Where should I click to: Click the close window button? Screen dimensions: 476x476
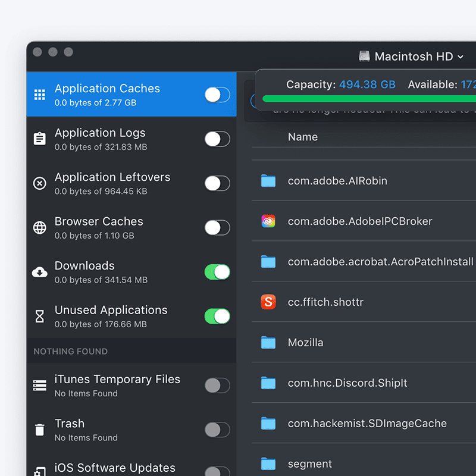tap(37, 52)
